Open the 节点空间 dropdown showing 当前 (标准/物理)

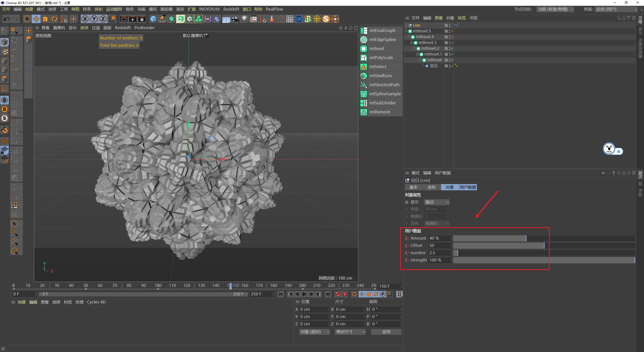(555, 9)
